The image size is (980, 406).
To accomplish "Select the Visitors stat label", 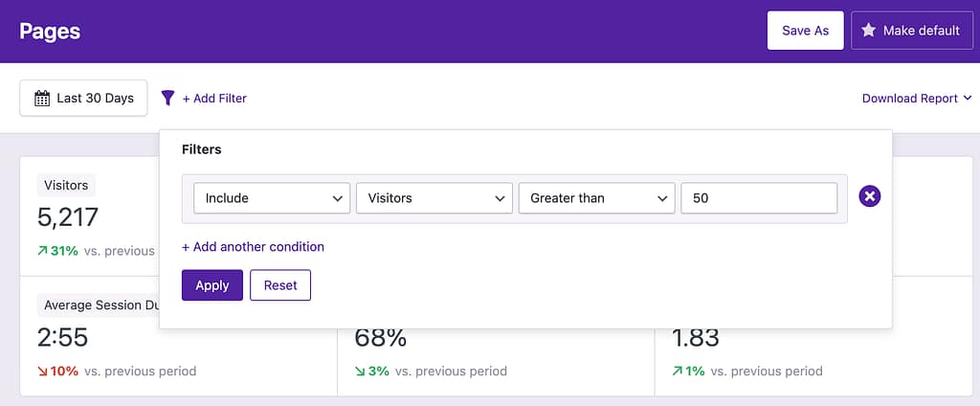I will point(66,186).
